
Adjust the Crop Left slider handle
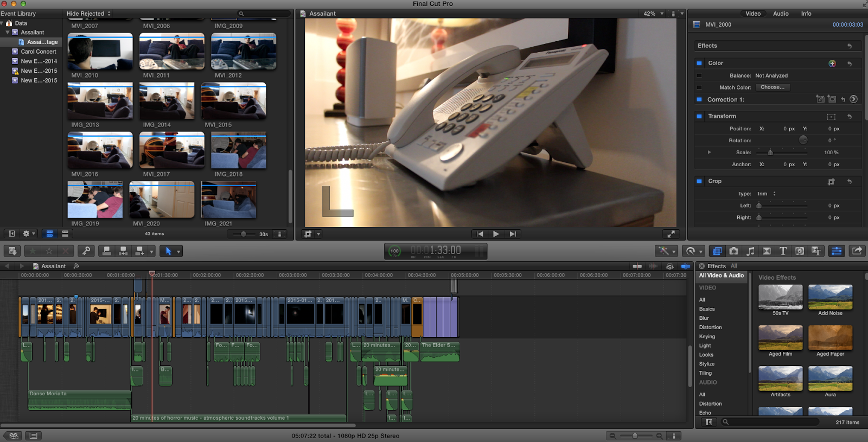[x=759, y=206]
